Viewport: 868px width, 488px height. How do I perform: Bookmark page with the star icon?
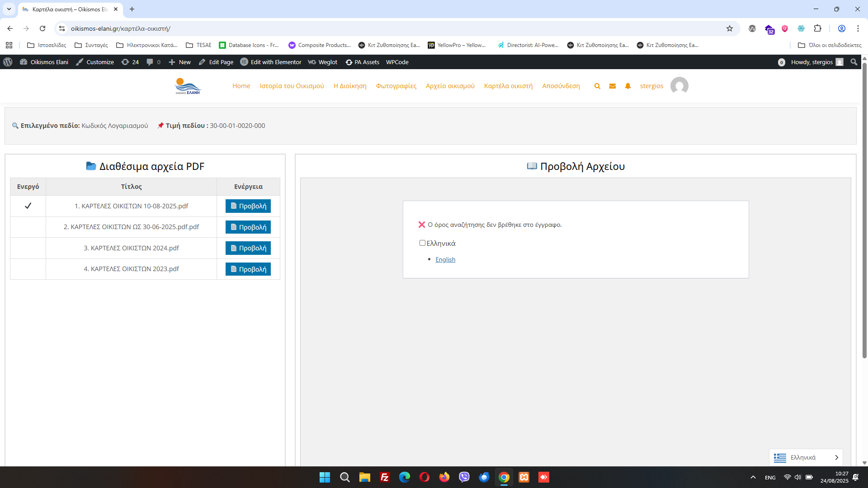point(729,28)
